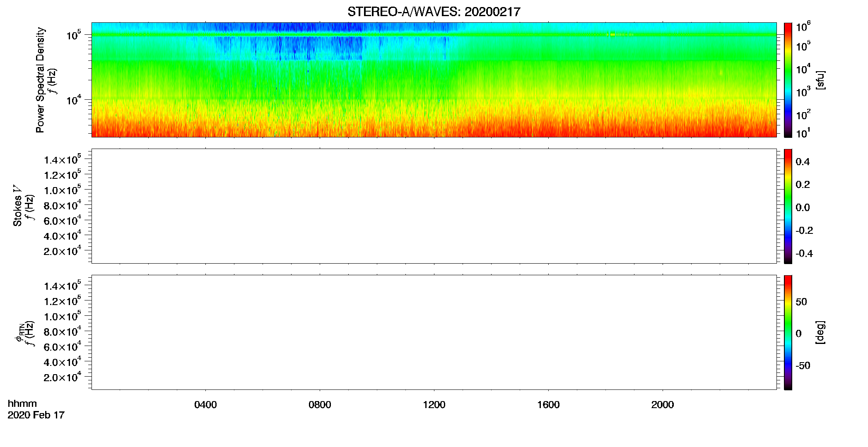This screenshot has height=447, width=868.
Task: Click the 0.4 label on Stokes V color bar
Action: coord(803,162)
